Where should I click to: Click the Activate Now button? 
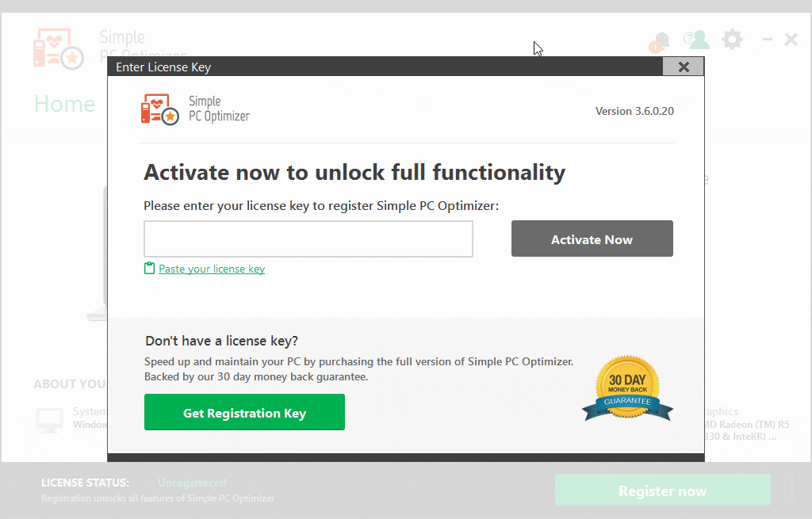592,239
